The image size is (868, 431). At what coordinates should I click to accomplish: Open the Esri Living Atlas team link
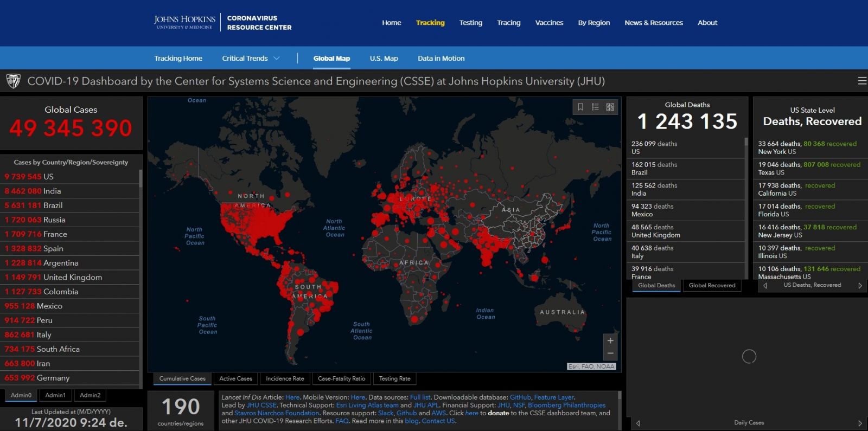point(367,405)
